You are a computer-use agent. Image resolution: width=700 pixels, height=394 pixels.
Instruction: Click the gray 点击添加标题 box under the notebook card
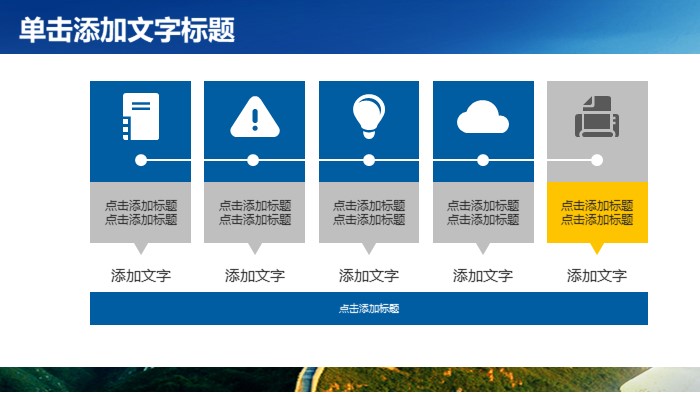click(x=141, y=212)
